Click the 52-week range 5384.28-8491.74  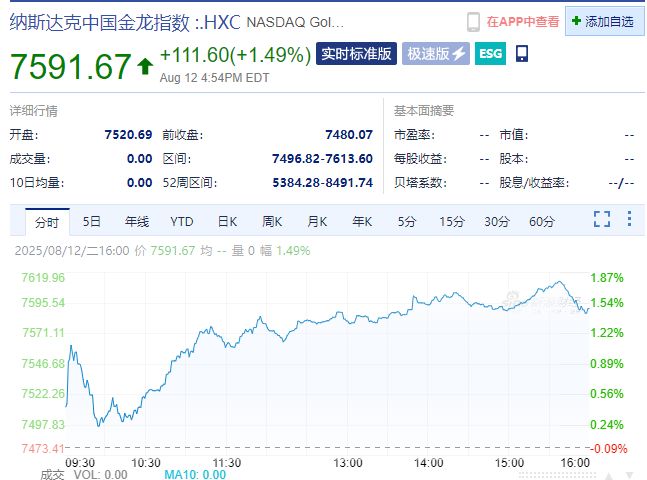322,182
